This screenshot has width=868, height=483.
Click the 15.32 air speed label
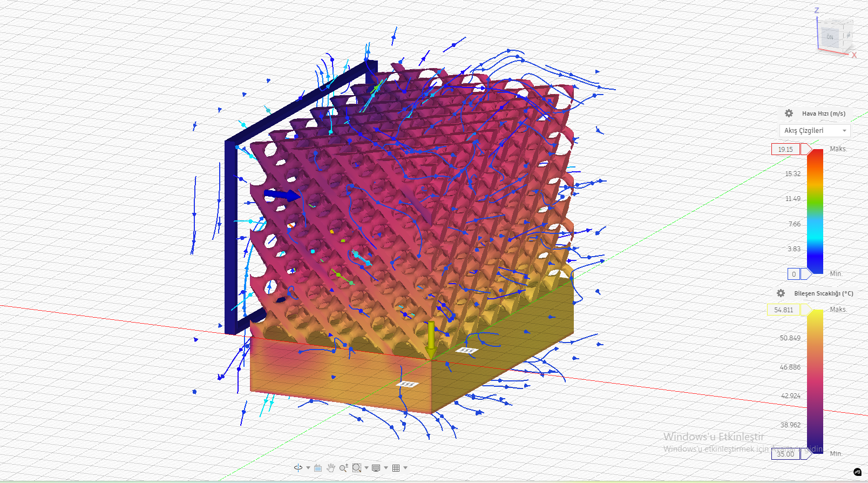[793, 174]
